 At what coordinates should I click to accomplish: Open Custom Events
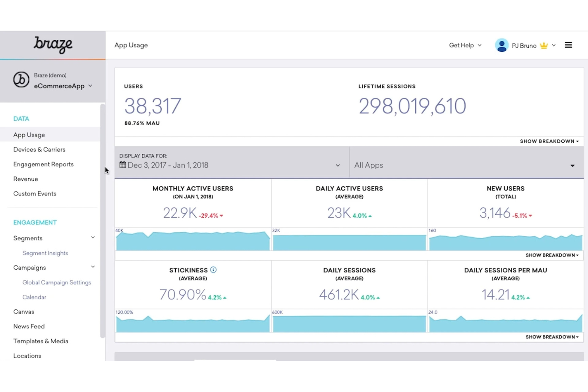coord(35,194)
